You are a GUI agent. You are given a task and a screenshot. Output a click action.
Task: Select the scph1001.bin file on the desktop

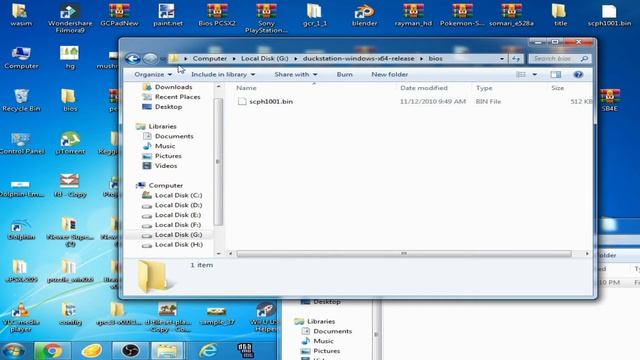pyautogui.click(x=609, y=15)
